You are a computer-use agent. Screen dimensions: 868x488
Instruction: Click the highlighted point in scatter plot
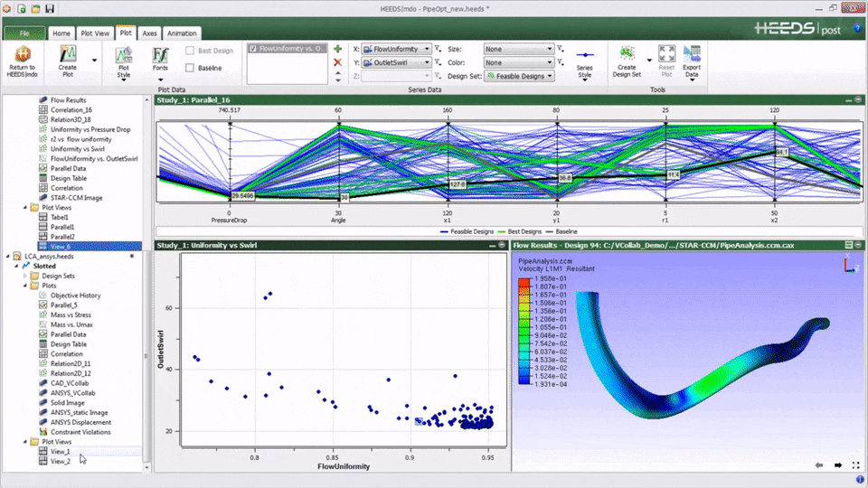(419, 422)
